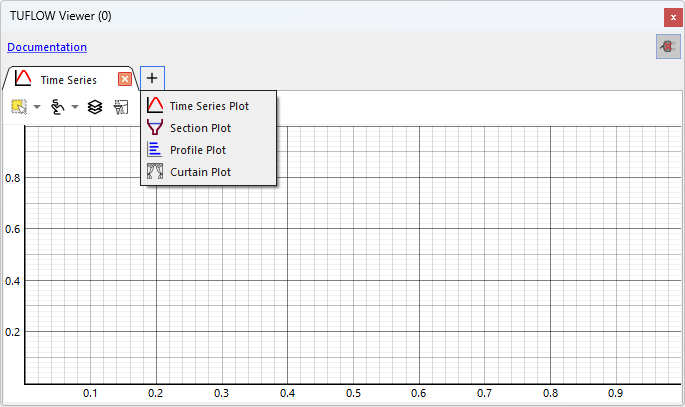Viewport: 685px width, 407px height.
Task: Close the Time Series tab
Action: pos(125,80)
